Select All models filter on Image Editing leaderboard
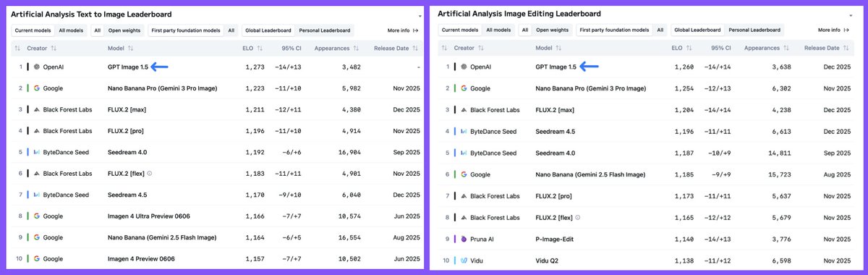 point(498,30)
